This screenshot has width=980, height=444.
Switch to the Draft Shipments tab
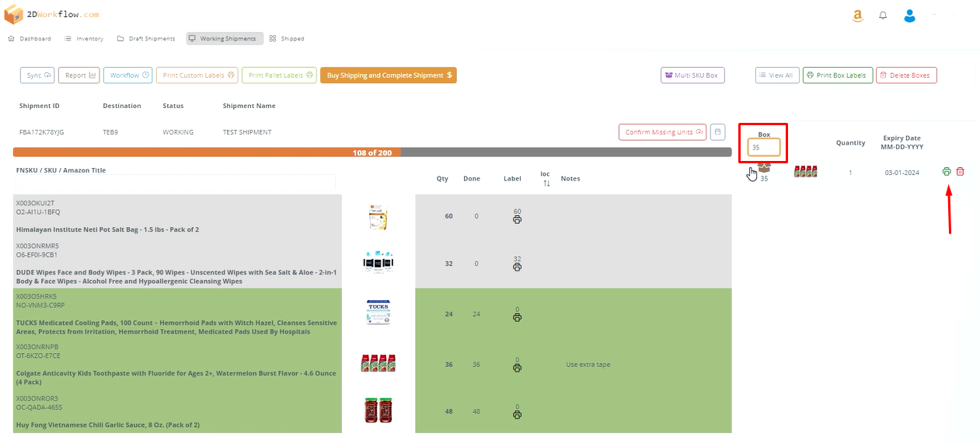[x=147, y=38]
